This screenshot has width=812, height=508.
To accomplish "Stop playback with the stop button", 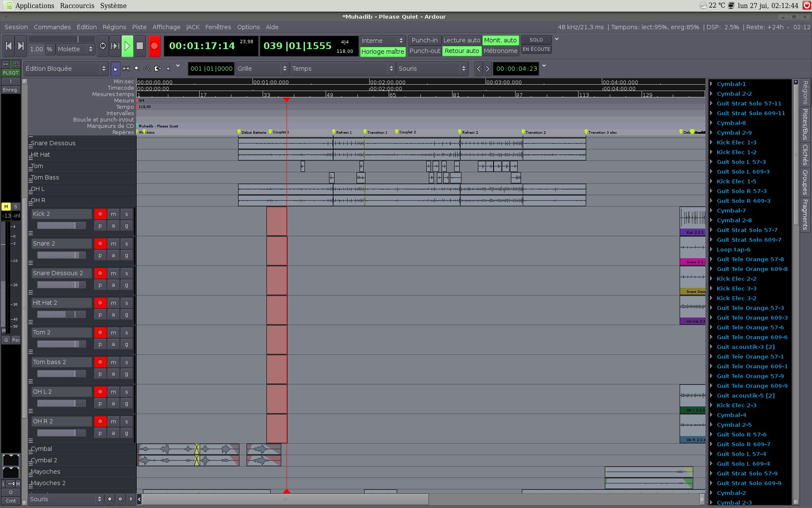I will [x=140, y=46].
